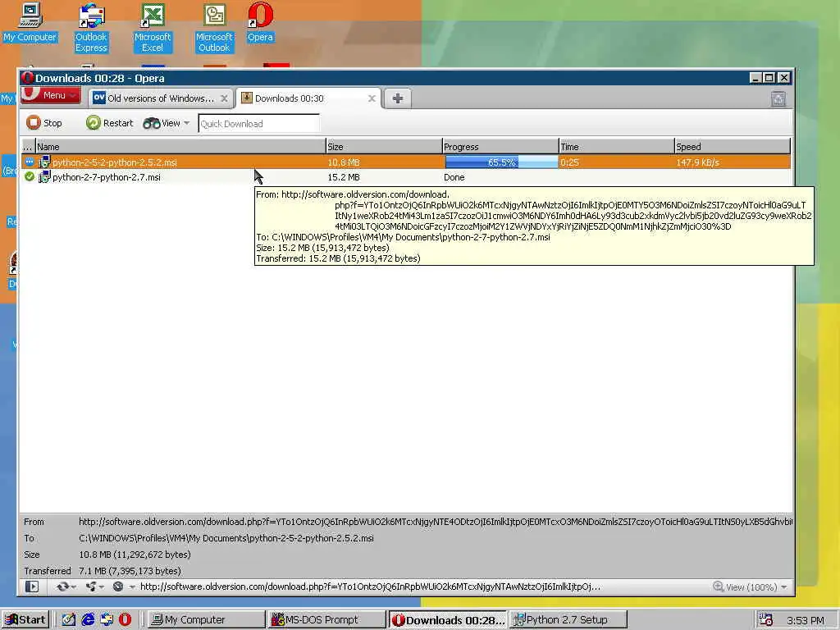Open the Opera Menu button
The image size is (840, 630).
click(50, 95)
